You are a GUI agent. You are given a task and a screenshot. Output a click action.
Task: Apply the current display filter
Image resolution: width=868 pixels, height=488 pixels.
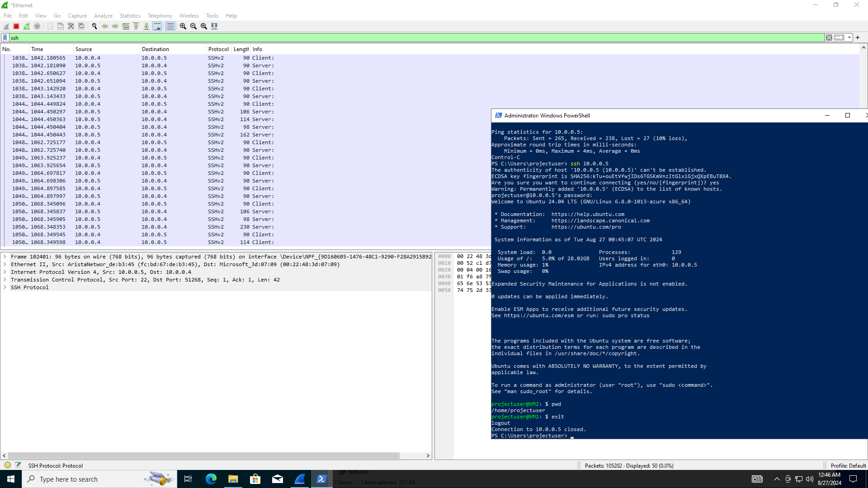(840, 38)
